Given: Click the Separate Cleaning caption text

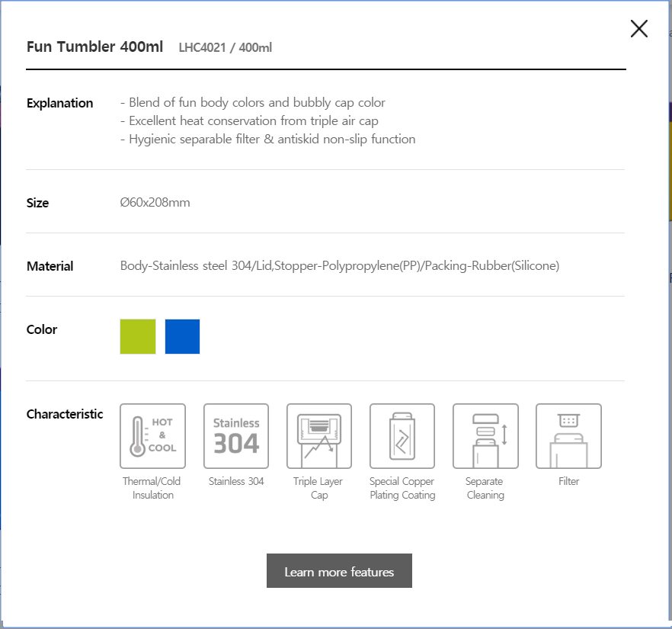Looking at the screenshot, I should tap(485, 488).
